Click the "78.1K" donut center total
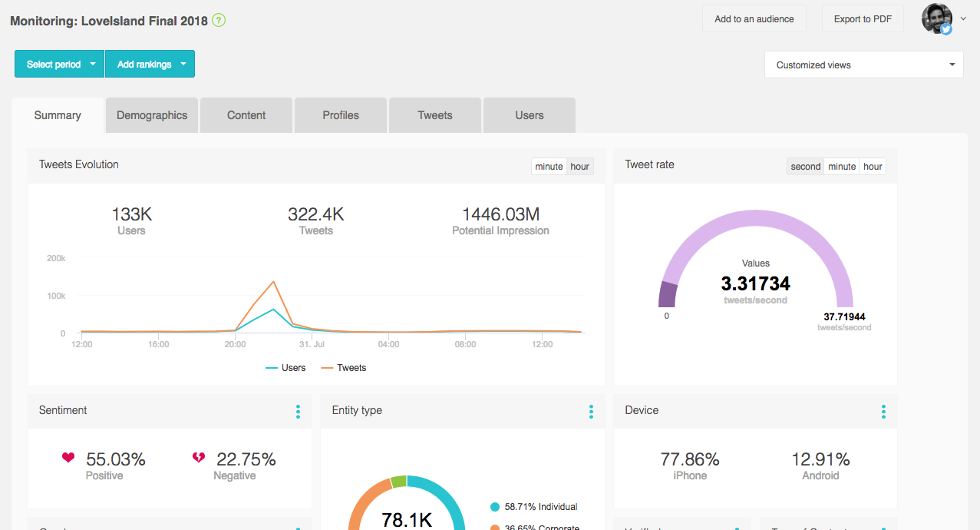 [407, 520]
